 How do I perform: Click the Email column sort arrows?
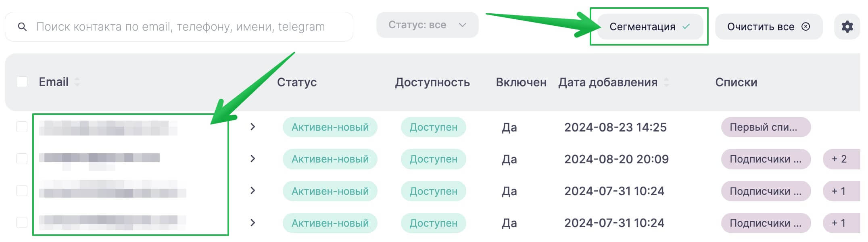pyautogui.click(x=77, y=82)
